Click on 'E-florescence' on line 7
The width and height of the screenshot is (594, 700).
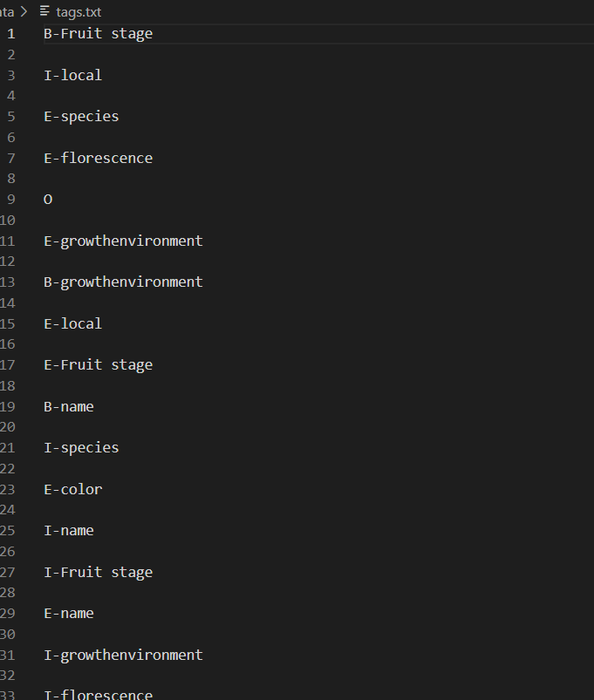click(99, 158)
